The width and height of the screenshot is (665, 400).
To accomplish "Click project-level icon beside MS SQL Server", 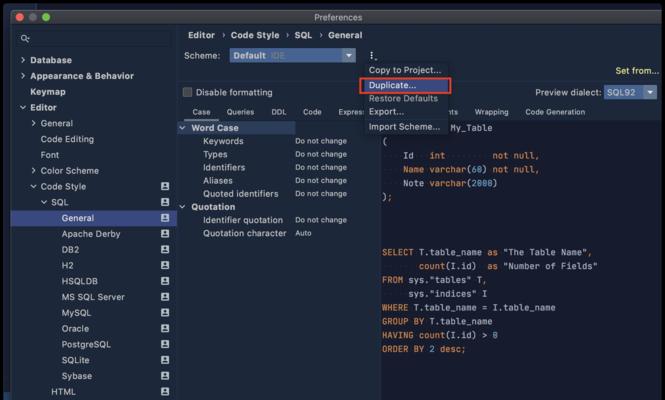I will 165,297.
